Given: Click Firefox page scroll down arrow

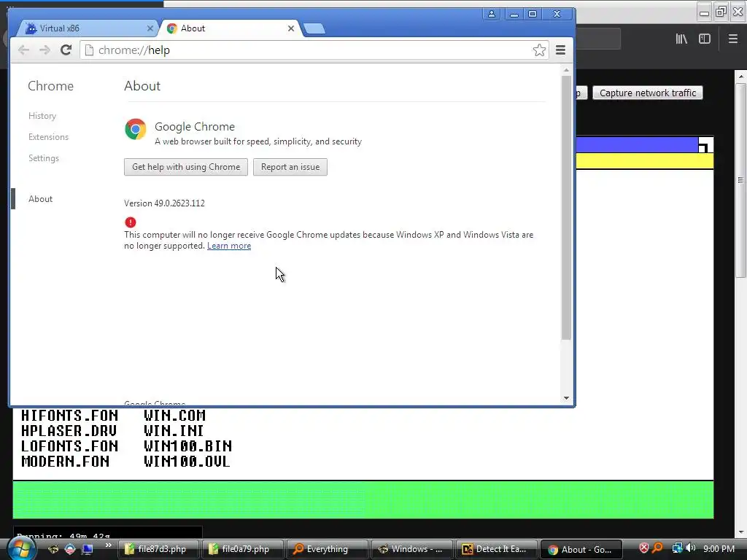Looking at the screenshot, I should (x=740, y=532).
